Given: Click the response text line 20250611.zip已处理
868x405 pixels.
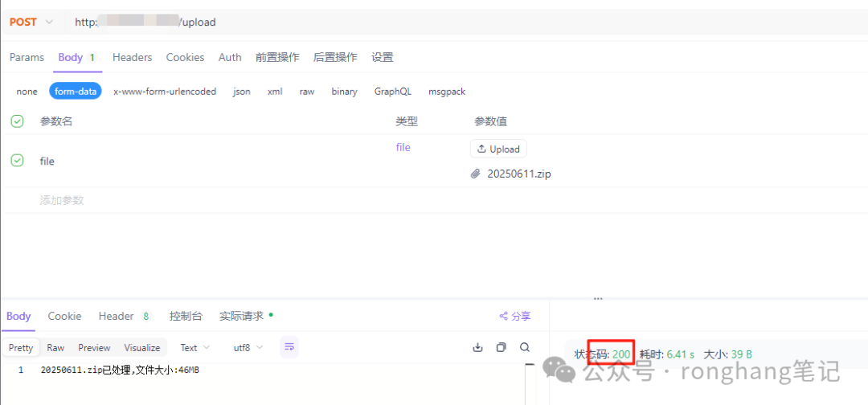Looking at the screenshot, I should click(120, 370).
